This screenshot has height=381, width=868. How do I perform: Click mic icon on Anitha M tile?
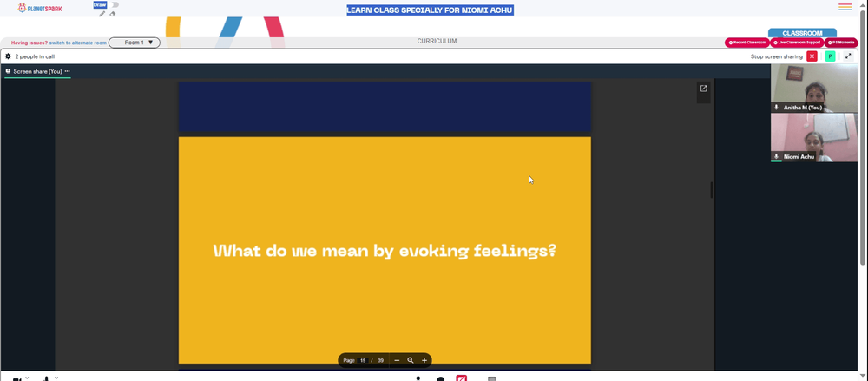coord(776,108)
